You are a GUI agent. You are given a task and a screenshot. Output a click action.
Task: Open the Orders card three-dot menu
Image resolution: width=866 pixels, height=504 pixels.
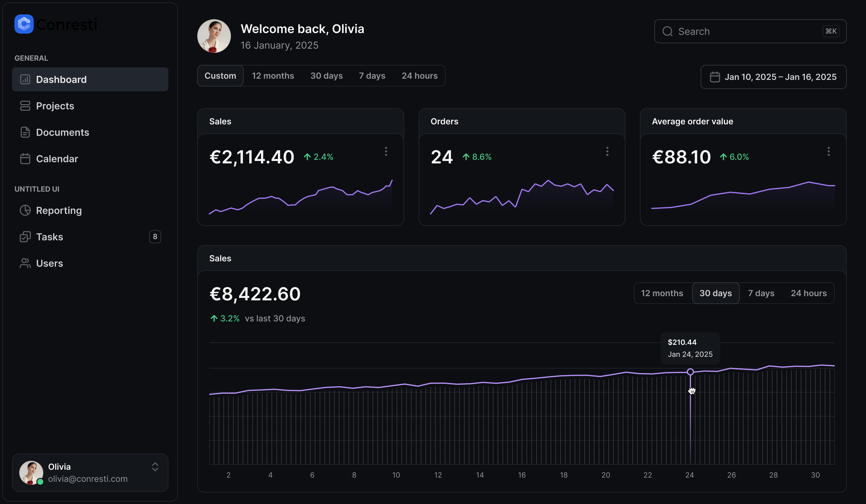(x=607, y=151)
